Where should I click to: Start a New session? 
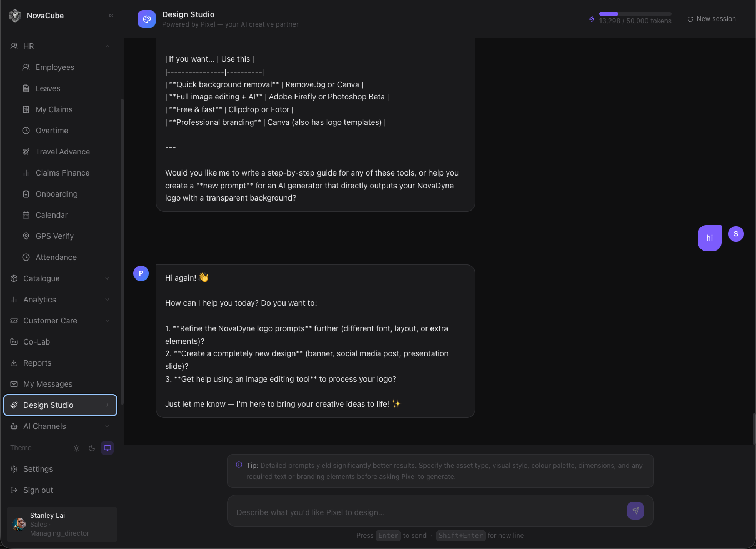(712, 19)
